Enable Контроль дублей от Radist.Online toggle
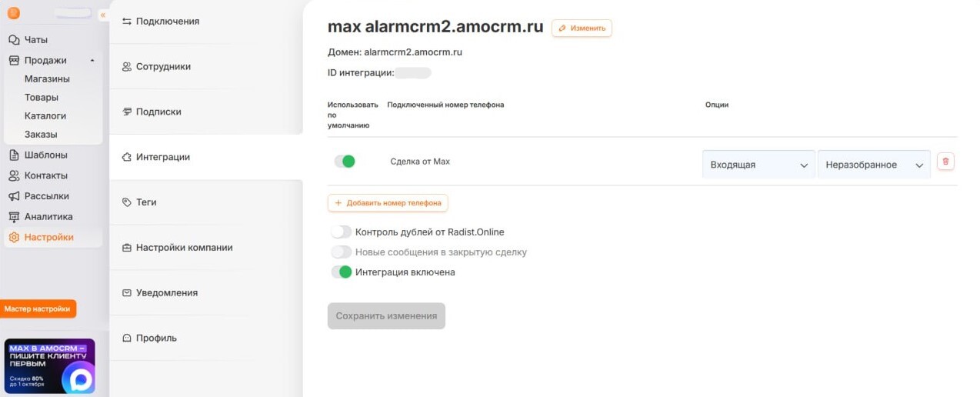Viewport: 980px width, 397px height. click(342, 232)
